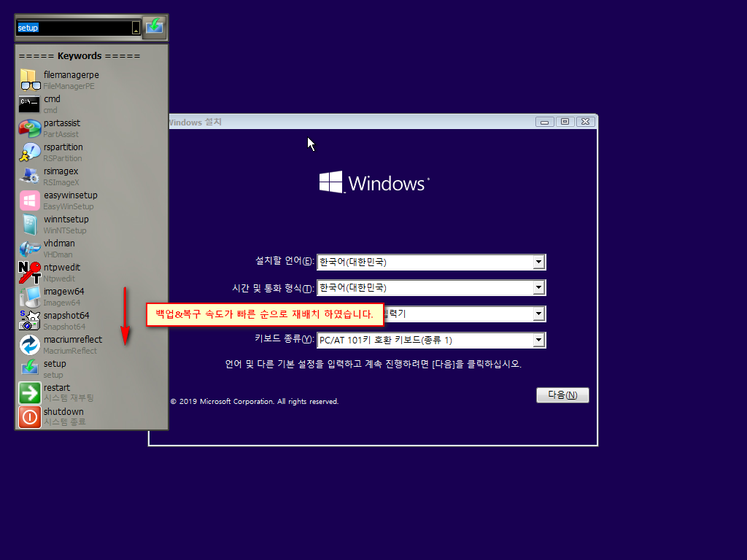
Task: Open the partassist partition tool icon
Action: (29, 128)
